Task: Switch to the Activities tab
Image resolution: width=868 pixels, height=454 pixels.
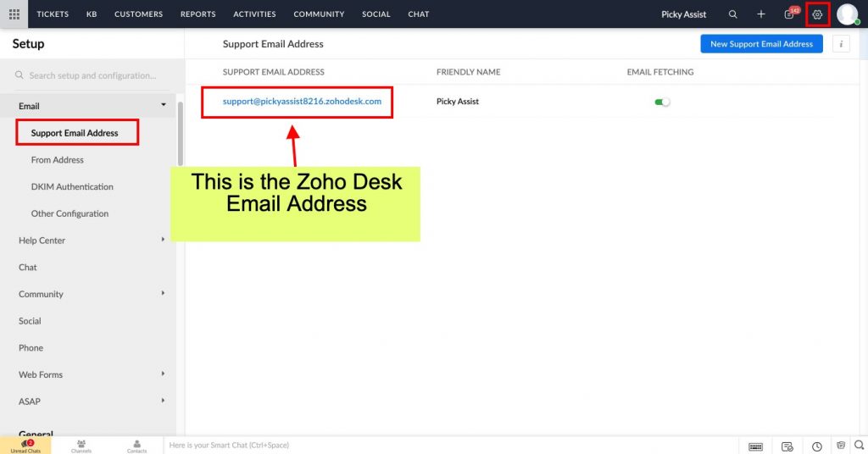Action: [254, 14]
